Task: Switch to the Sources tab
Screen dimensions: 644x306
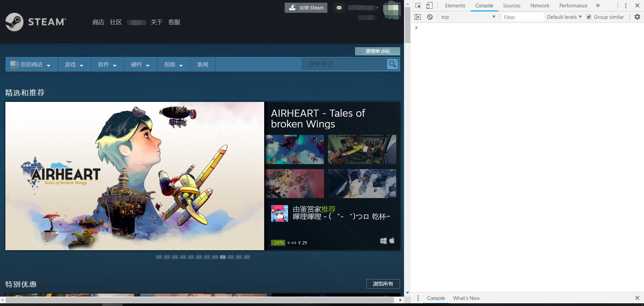Action: (x=512, y=6)
